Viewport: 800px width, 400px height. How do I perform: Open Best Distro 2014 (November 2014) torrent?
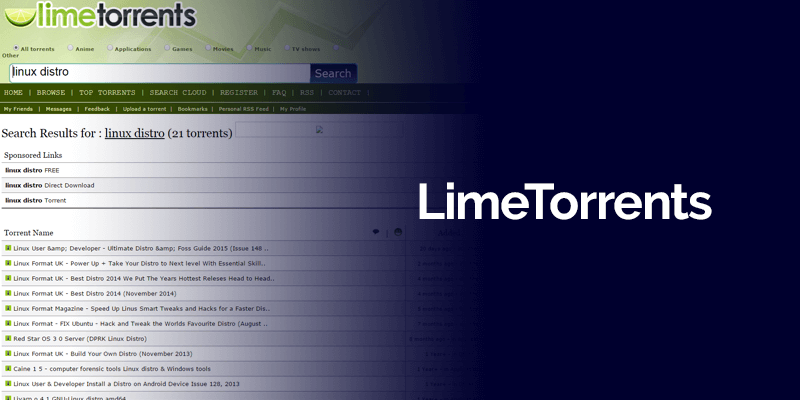point(95,294)
